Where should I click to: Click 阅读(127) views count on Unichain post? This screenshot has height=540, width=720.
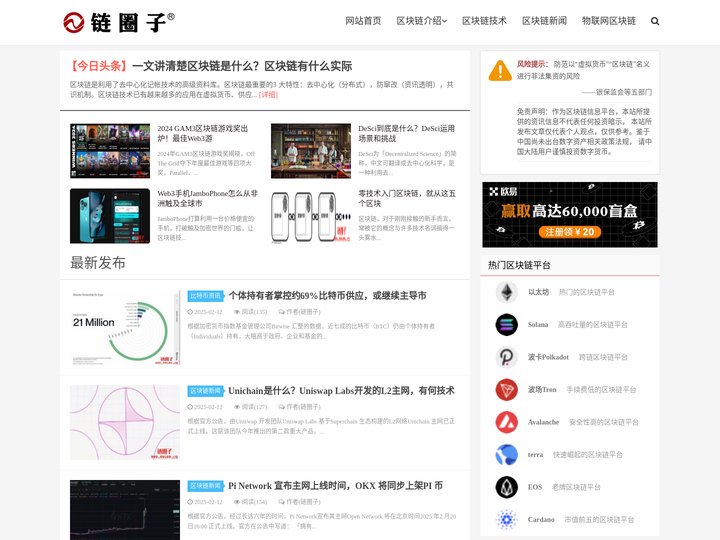point(250,407)
